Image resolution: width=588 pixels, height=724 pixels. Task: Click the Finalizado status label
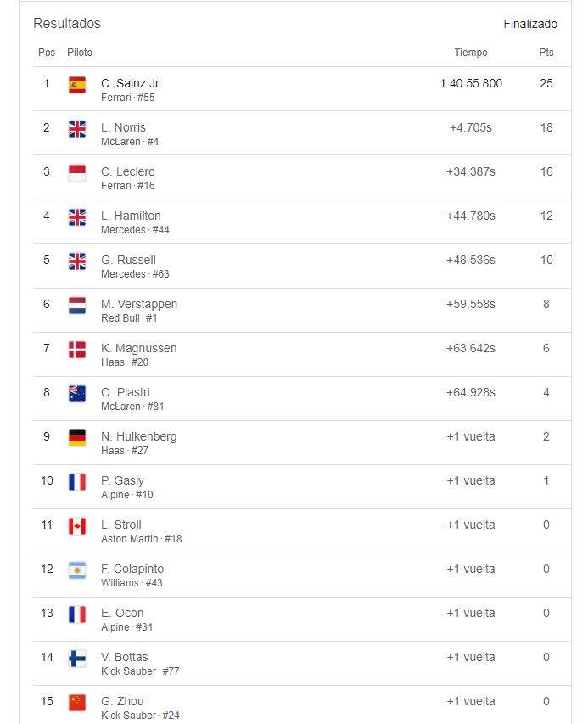pyautogui.click(x=530, y=24)
